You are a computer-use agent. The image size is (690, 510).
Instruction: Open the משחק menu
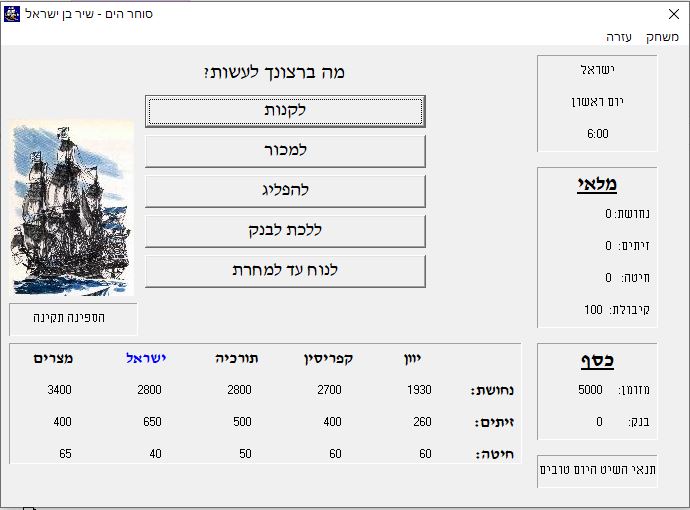[x=662, y=37]
